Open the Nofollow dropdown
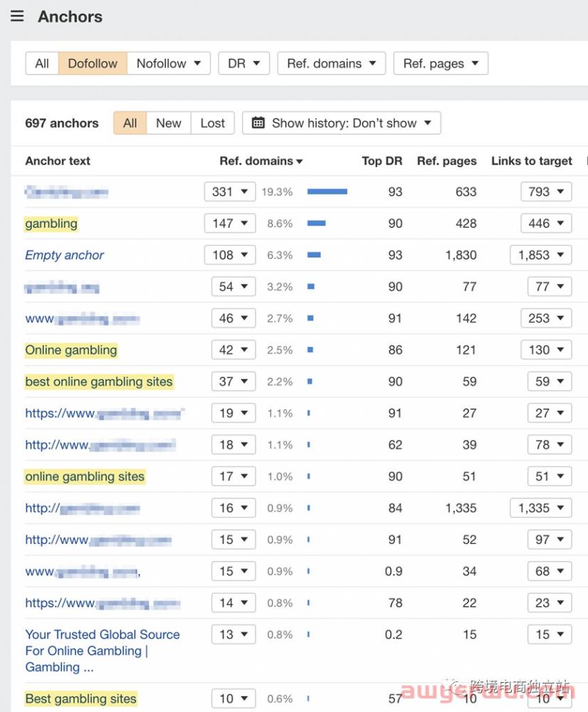This screenshot has height=712, width=588. [169, 63]
